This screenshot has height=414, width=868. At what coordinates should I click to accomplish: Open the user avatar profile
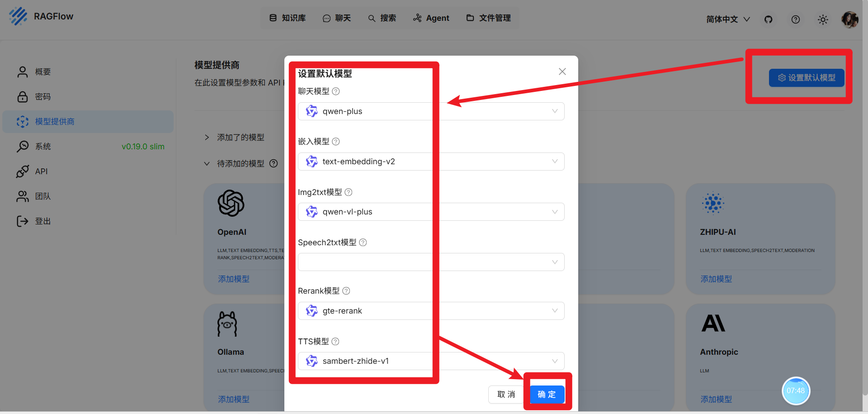click(850, 19)
